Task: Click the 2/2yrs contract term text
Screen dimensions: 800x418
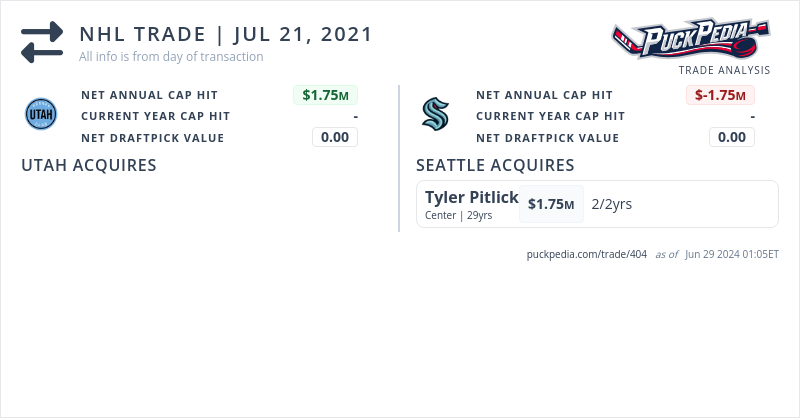Action: tap(612, 204)
